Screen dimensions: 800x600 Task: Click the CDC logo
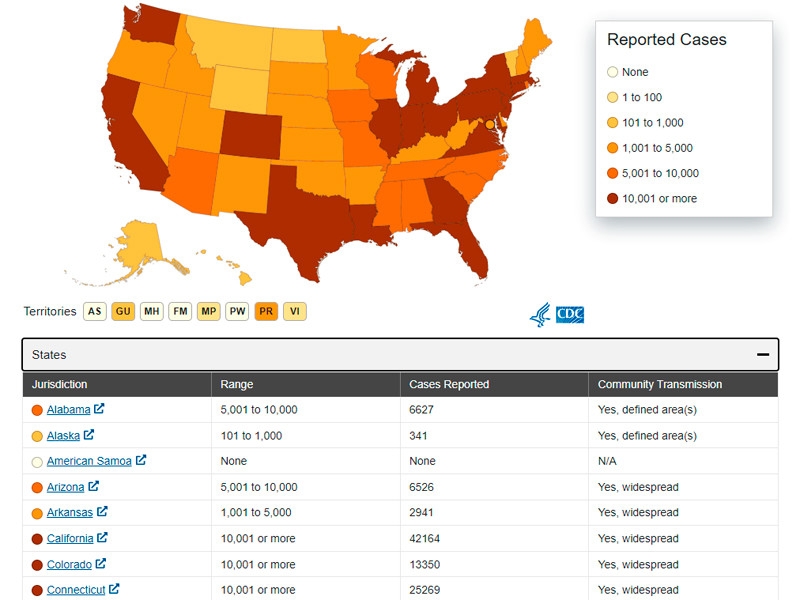click(x=570, y=315)
